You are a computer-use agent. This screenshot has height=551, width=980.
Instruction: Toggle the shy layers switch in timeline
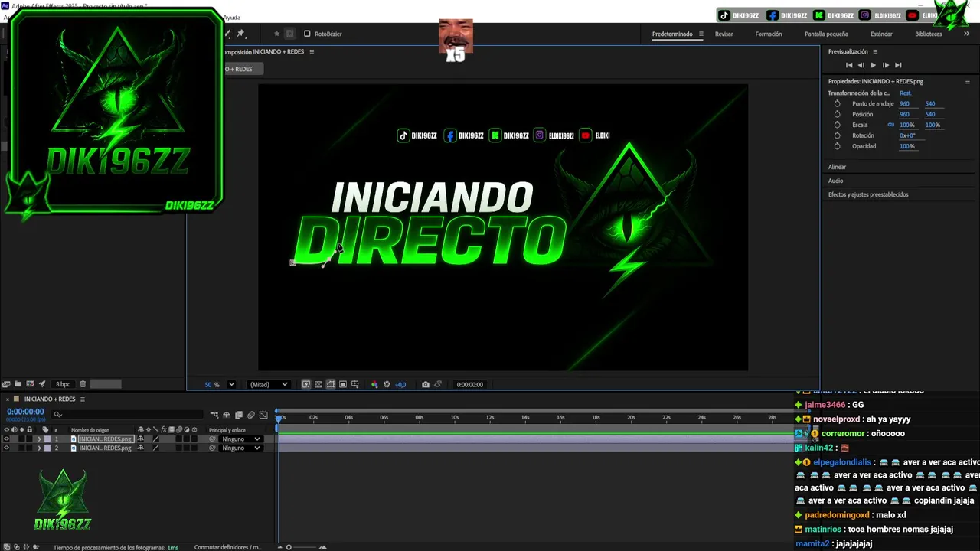click(227, 415)
